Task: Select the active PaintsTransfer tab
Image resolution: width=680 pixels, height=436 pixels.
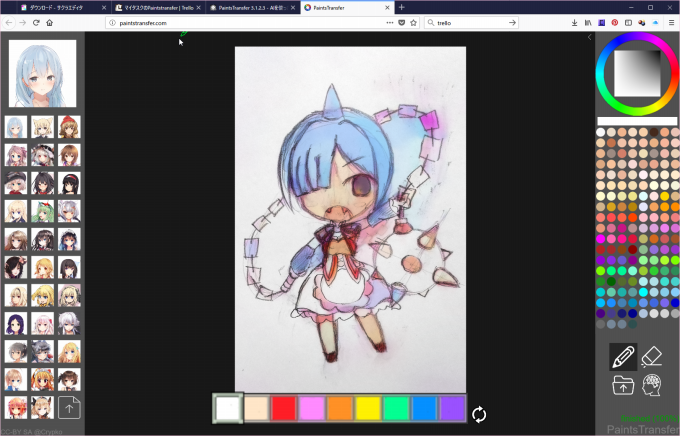Action: [x=347, y=7]
